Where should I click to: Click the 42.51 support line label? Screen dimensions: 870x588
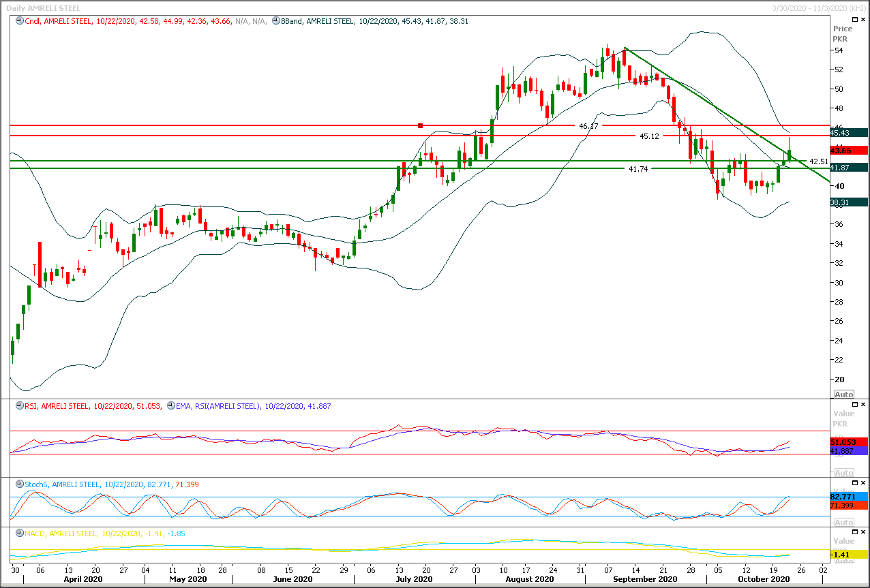(x=818, y=161)
